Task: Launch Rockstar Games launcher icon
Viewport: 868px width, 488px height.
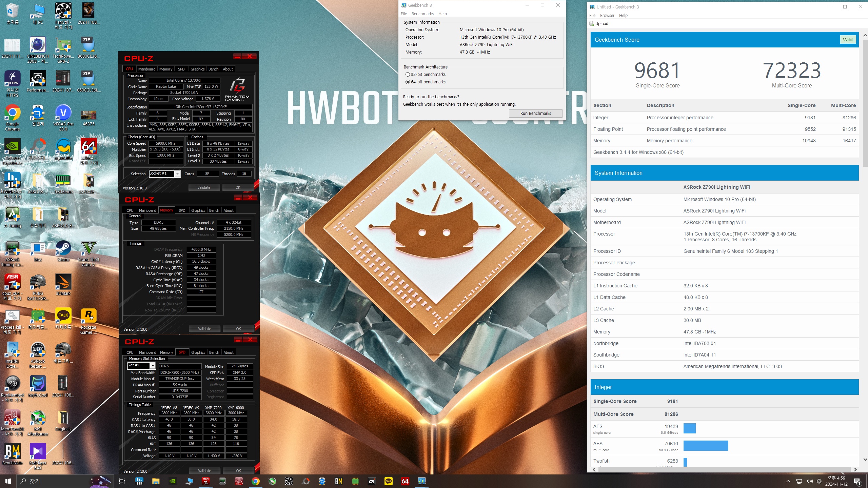Action: tap(88, 321)
